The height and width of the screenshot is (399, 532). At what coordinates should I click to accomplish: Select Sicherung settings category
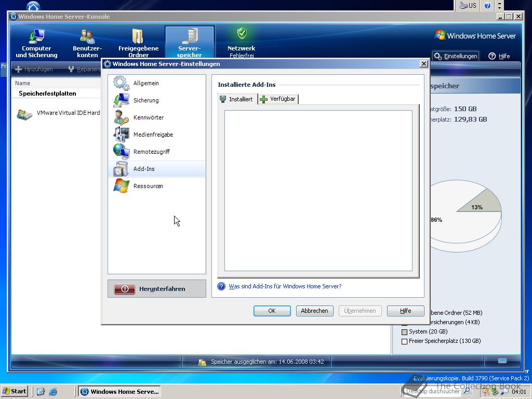[x=157, y=100]
